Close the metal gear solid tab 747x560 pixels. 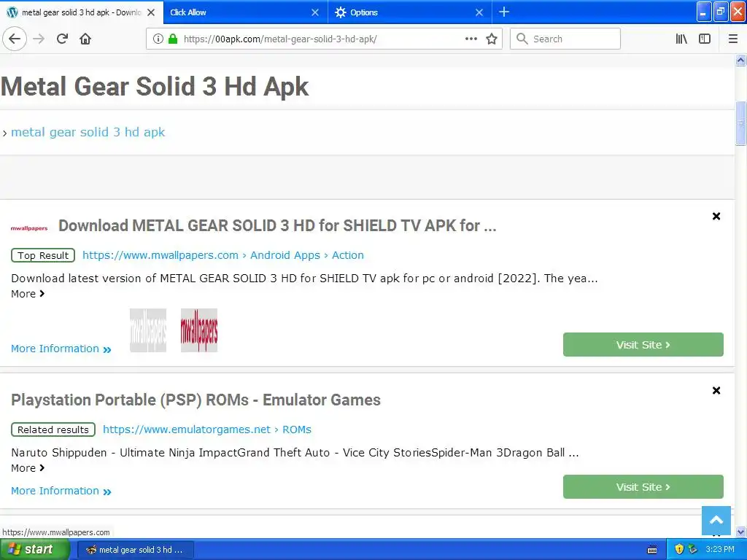[x=151, y=12]
